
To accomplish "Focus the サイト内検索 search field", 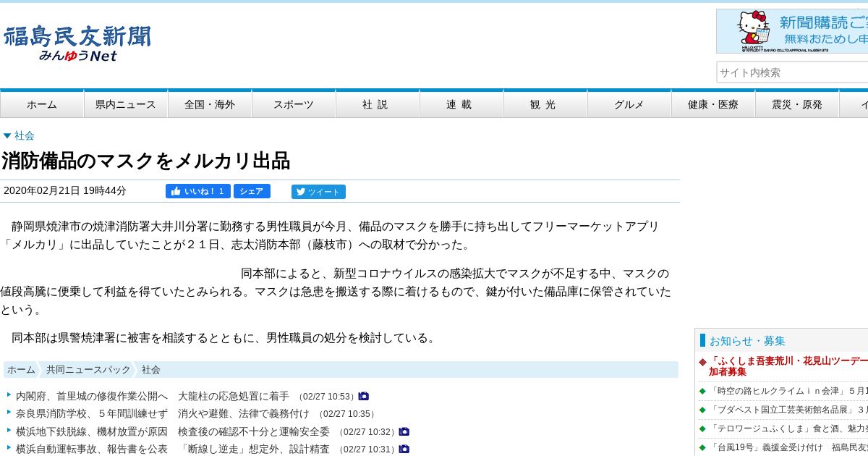I will click(792, 72).
